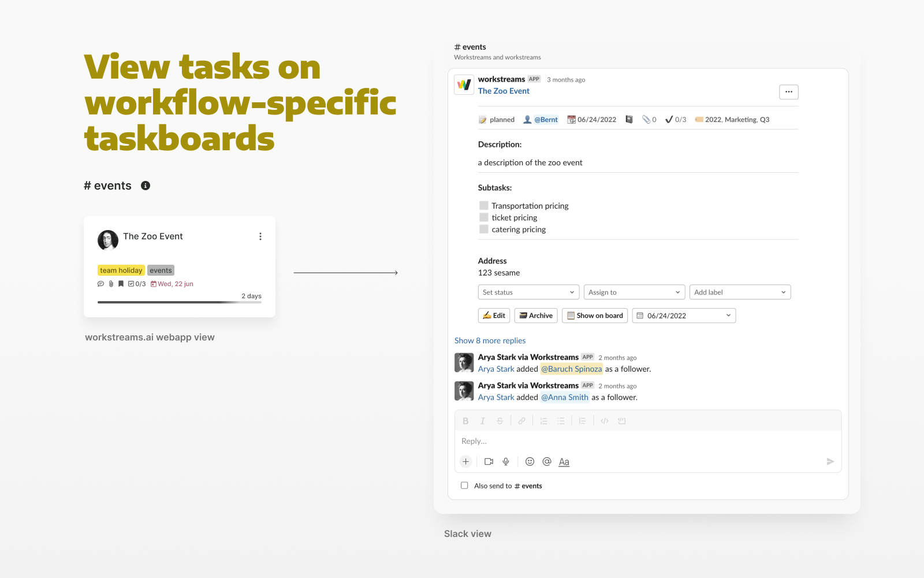924x578 pixels.
Task: Click the microphone audio clip icon
Action: (506, 461)
